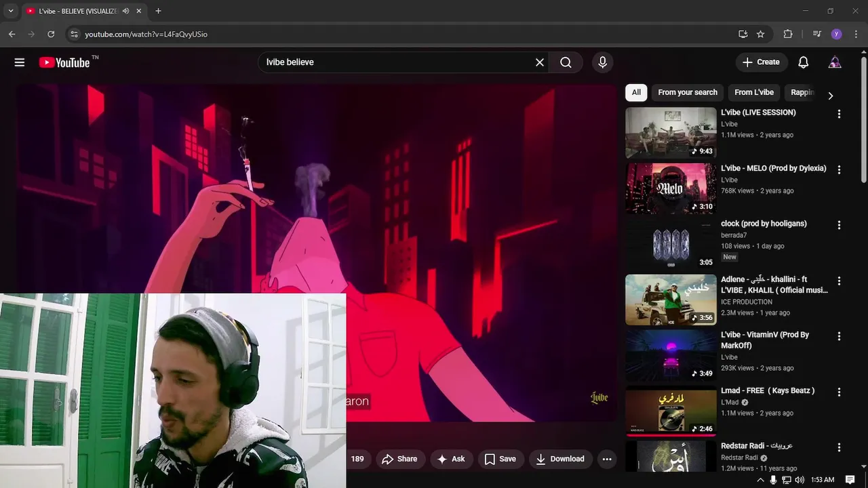Screen dimensions: 868x488
Task: Click the Ask button
Action: click(x=451, y=459)
